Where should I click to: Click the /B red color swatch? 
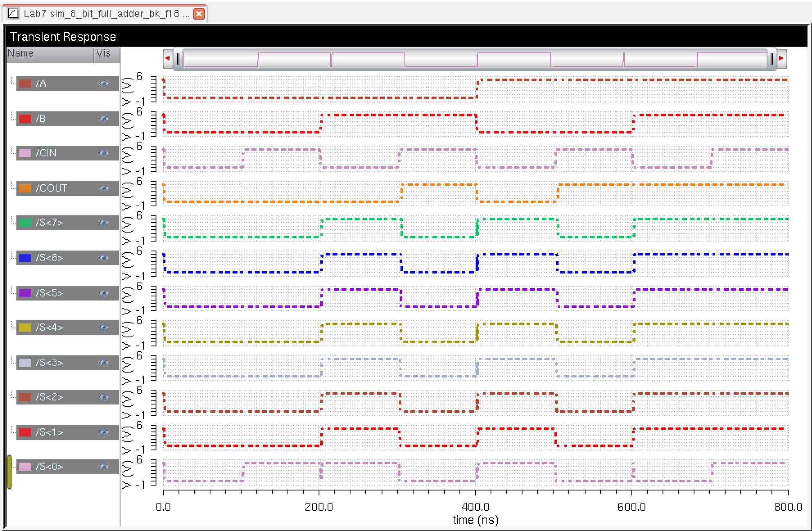25,119
